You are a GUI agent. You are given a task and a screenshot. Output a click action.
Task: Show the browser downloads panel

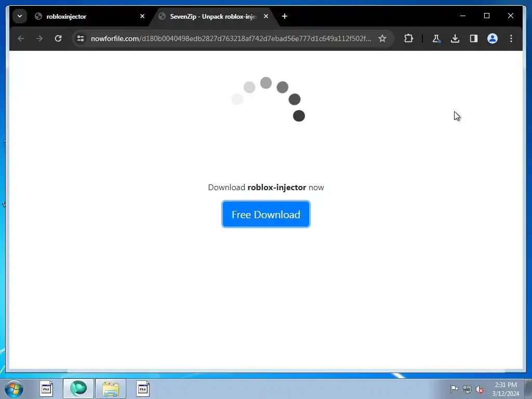tap(455, 38)
